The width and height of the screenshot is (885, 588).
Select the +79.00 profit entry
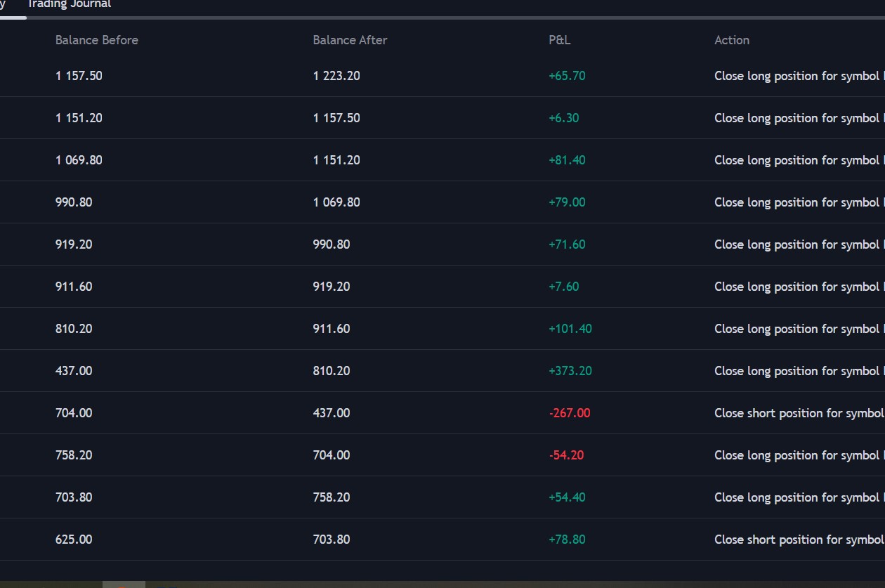click(567, 202)
